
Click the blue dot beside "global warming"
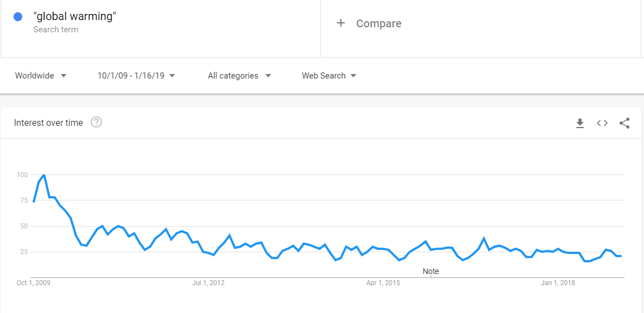[x=18, y=17]
